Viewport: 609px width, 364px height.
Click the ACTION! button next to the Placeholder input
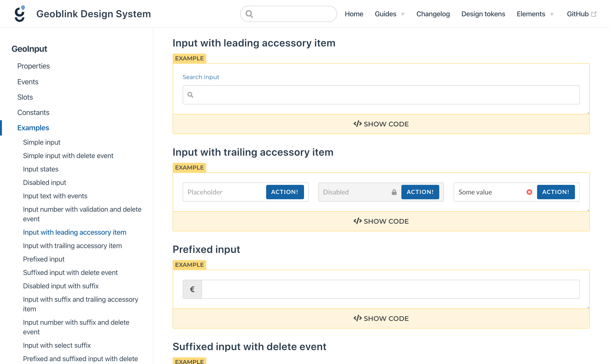[x=285, y=192]
